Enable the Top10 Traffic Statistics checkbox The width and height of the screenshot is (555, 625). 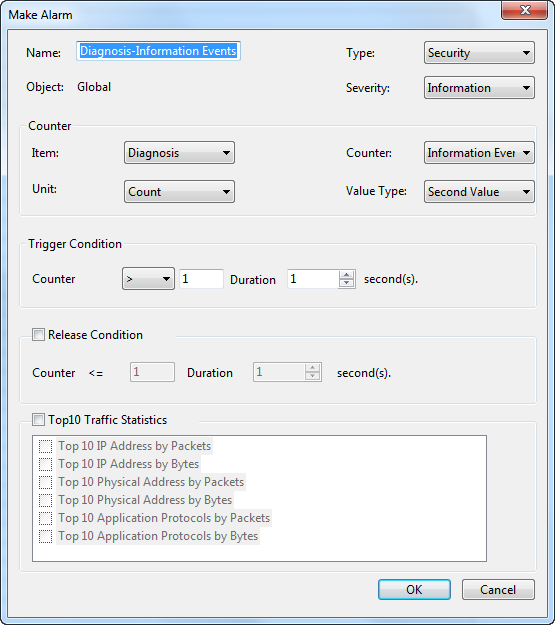[38, 420]
